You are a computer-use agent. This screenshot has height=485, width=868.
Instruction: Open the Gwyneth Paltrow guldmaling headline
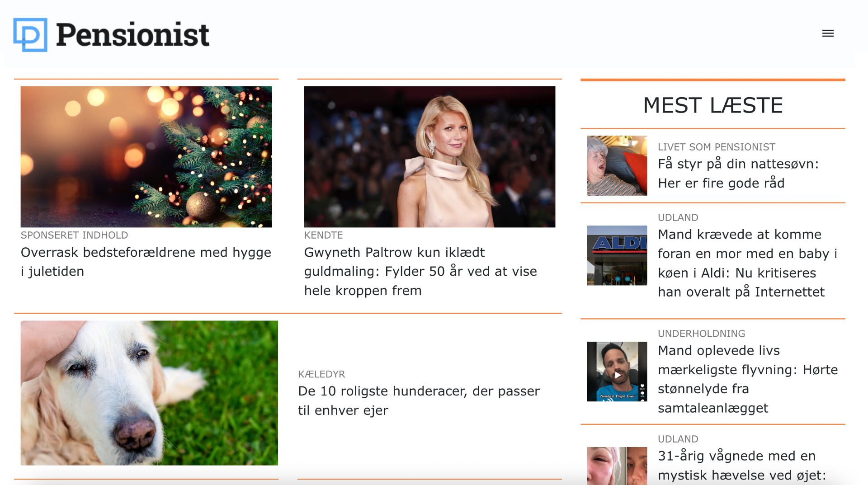point(420,271)
